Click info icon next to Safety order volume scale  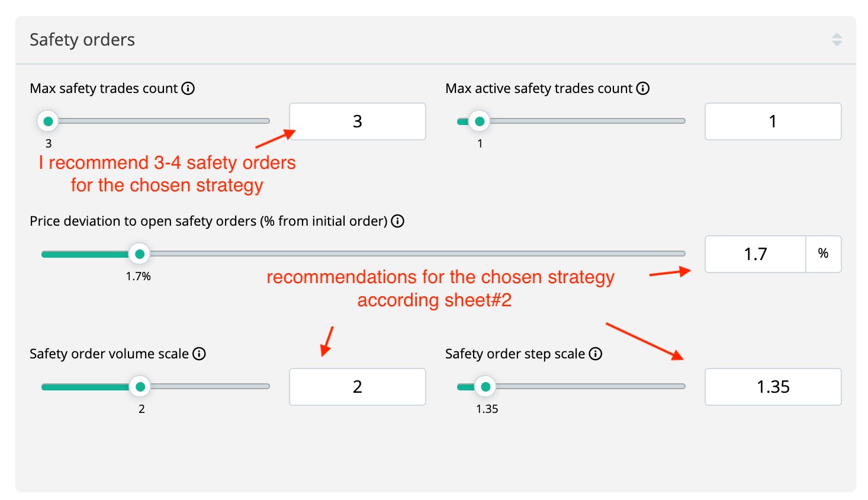200,354
